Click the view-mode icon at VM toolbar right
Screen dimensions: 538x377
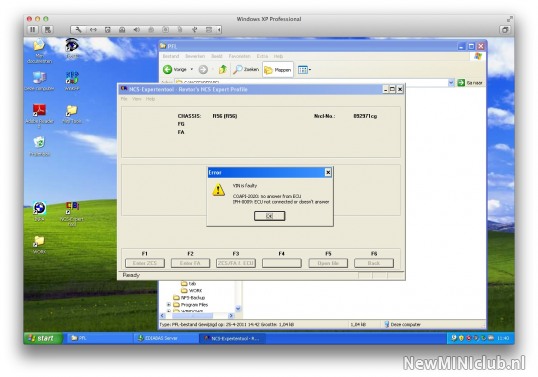[505, 30]
